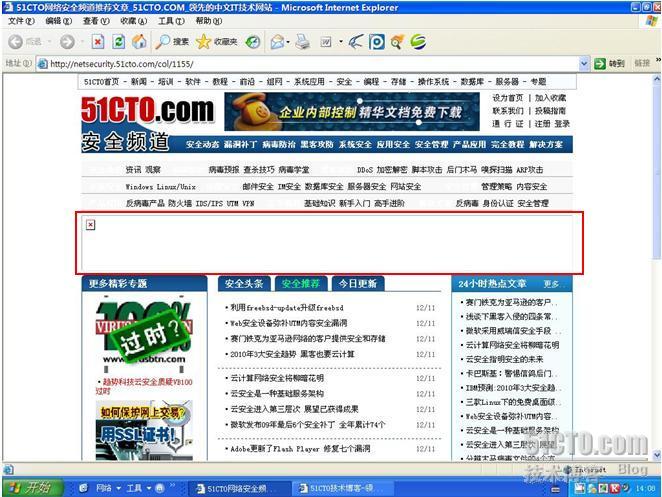662x497 pixels.
Task: Expand the Mail icon dropdown arrow
Action: pyautogui.click(x=288, y=41)
